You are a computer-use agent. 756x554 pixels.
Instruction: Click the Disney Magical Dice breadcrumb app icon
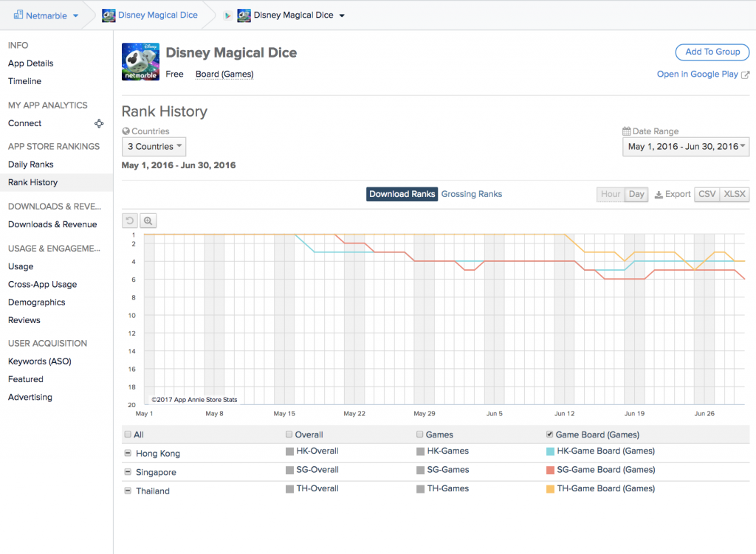click(109, 15)
